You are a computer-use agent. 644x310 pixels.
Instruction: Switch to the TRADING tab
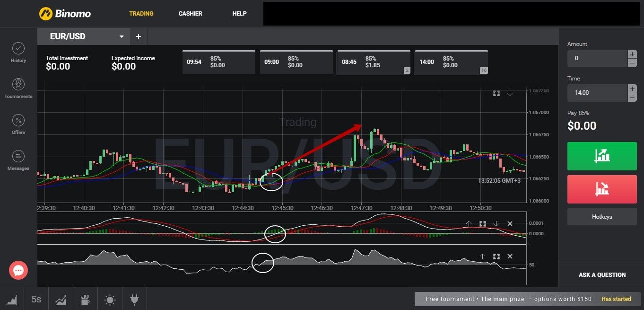141,14
